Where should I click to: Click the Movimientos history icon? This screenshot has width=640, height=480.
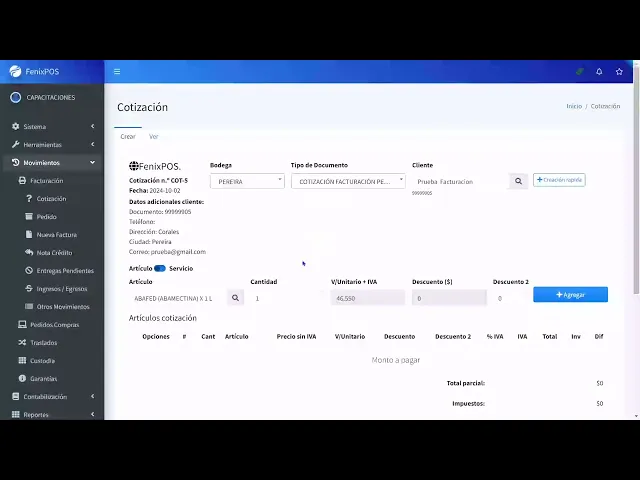pyautogui.click(x=16, y=162)
